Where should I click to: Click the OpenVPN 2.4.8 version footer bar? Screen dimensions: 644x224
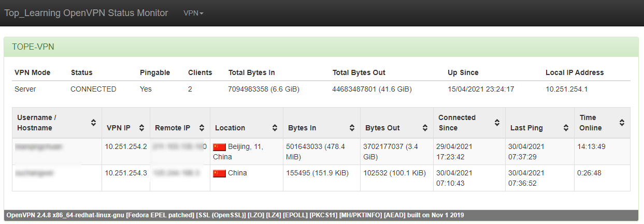pyautogui.click(x=322, y=214)
